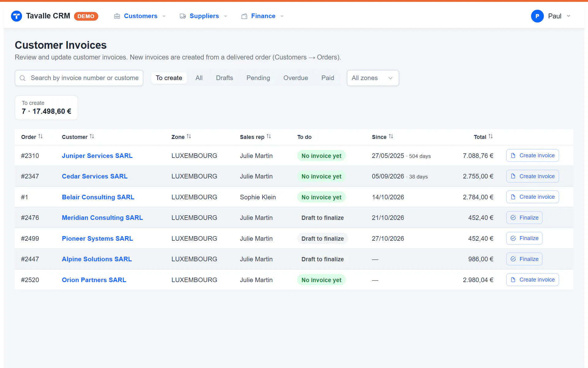Click the briefcase icon beside Customers

click(117, 16)
